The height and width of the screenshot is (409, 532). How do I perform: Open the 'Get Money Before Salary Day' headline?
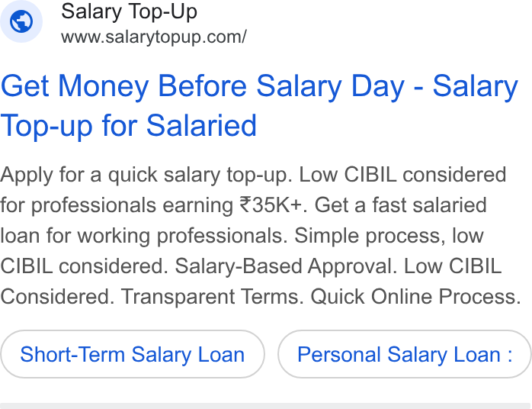(x=203, y=86)
